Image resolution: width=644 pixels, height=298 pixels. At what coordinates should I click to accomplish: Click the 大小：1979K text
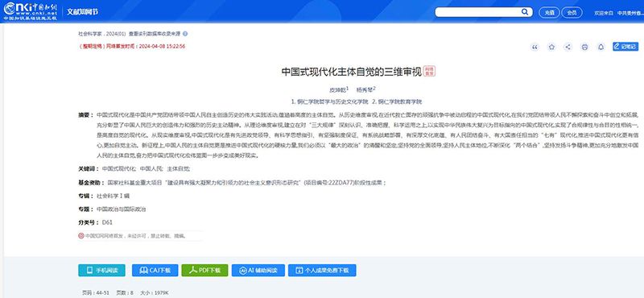click(155, 292)
